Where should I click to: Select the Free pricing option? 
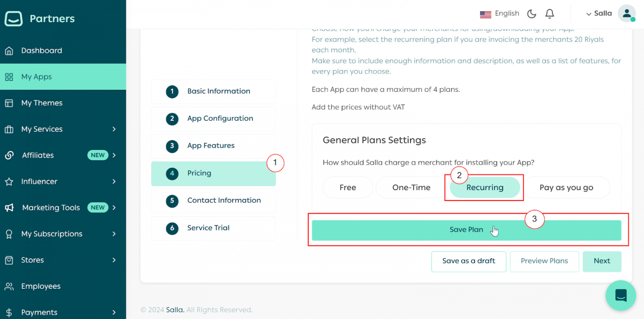coord(348,188)
